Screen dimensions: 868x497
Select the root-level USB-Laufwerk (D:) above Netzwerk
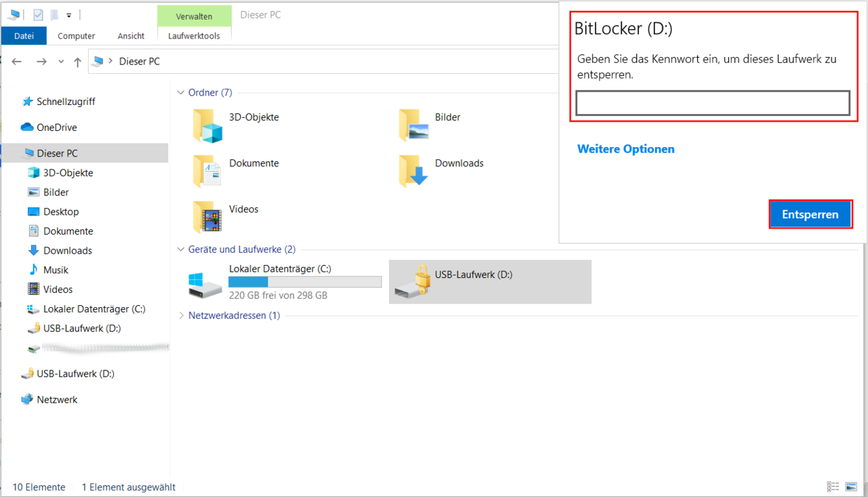[75, 374]
